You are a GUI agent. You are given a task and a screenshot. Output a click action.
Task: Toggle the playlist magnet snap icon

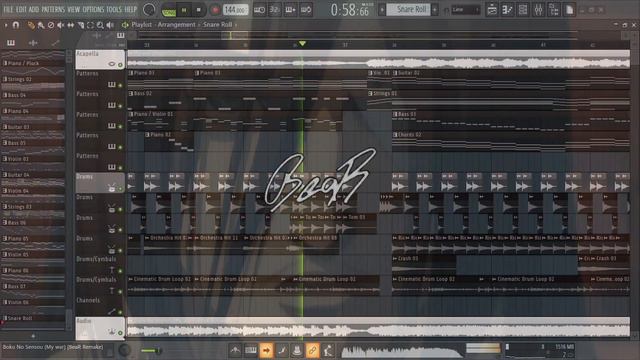pyautogui.click(x=16, y=25)
